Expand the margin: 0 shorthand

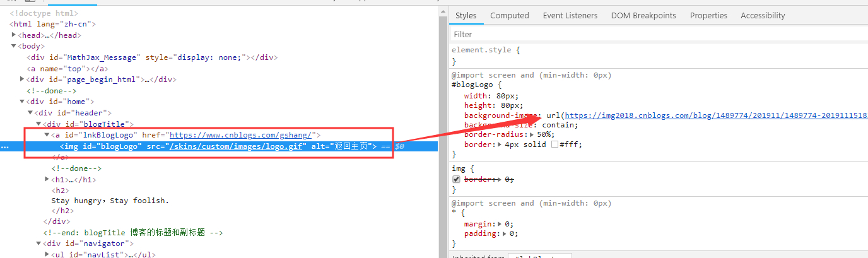tap(500, 224)
